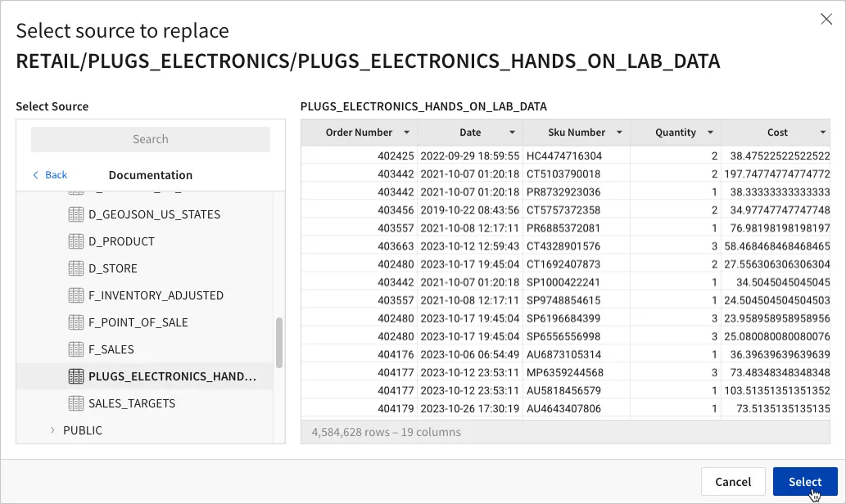
Task: Select the D_PRODUCT table
Action: tap(145, 241)
